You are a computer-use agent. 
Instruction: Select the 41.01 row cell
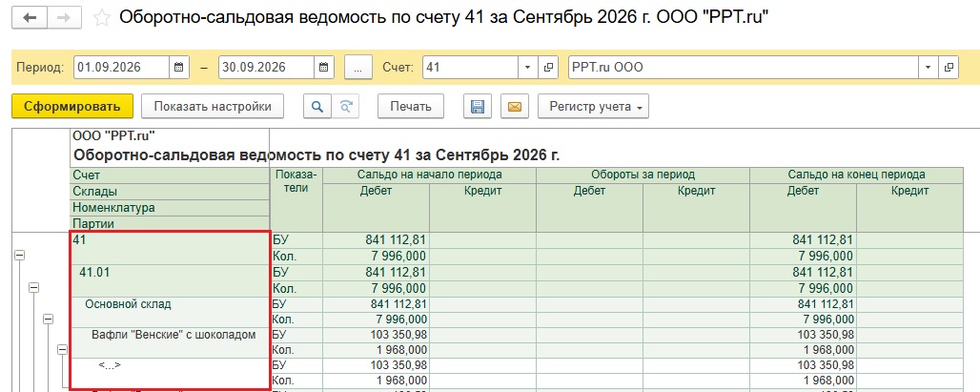170,280
